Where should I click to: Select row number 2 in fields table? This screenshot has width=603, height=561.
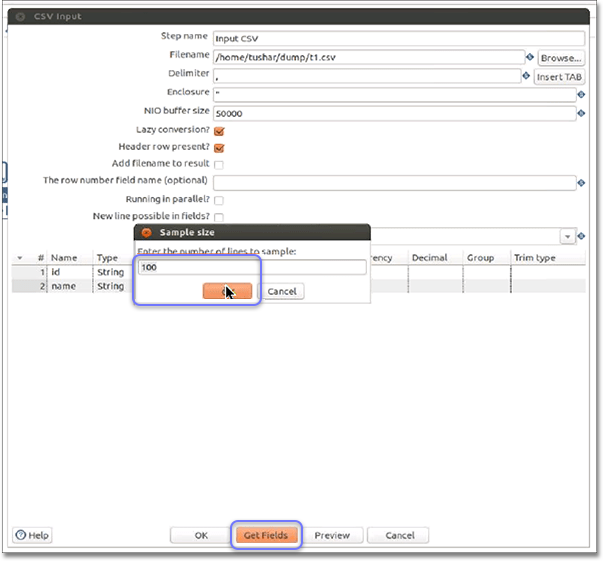point(29,286)
